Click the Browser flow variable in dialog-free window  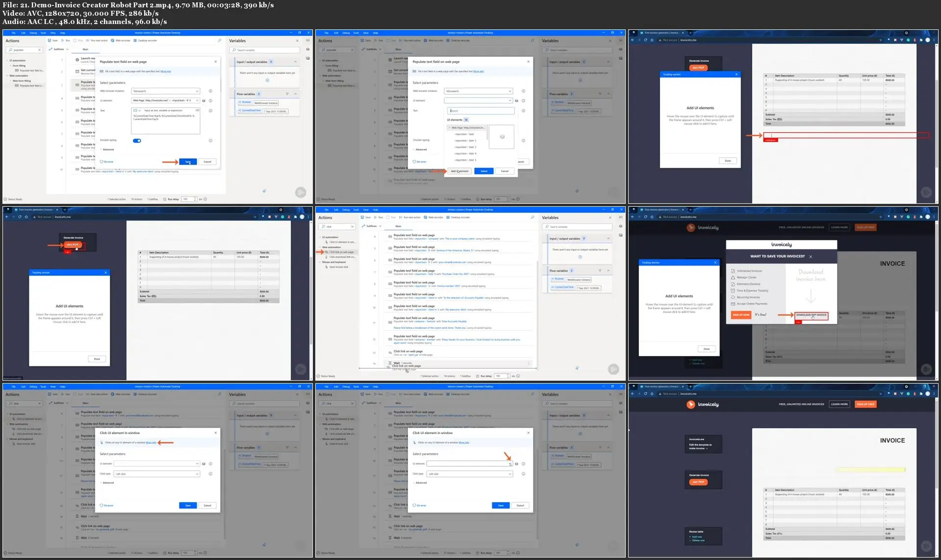(x=571, y=279)
